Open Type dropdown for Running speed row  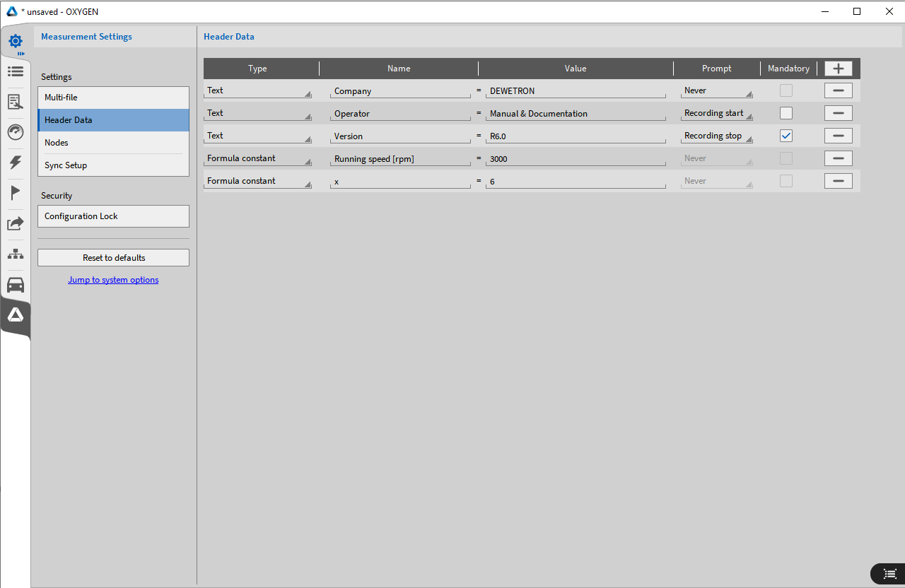click(258, 159)
